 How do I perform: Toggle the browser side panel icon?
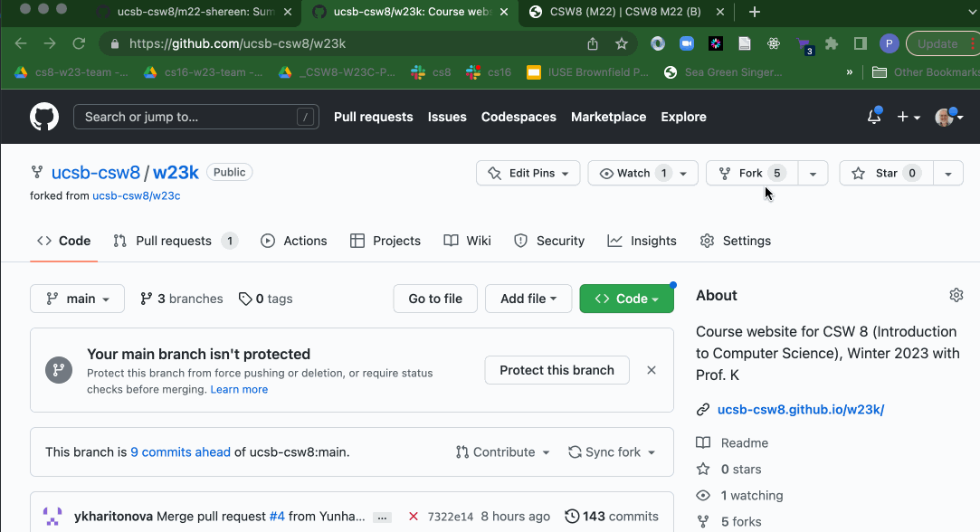860,43
